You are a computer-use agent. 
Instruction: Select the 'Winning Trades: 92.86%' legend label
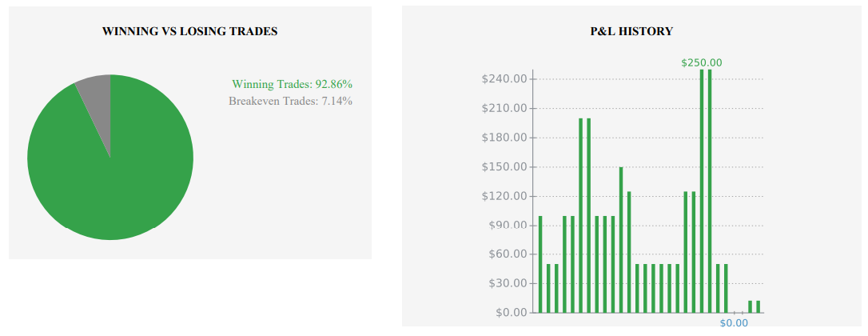tap(292, 84)
